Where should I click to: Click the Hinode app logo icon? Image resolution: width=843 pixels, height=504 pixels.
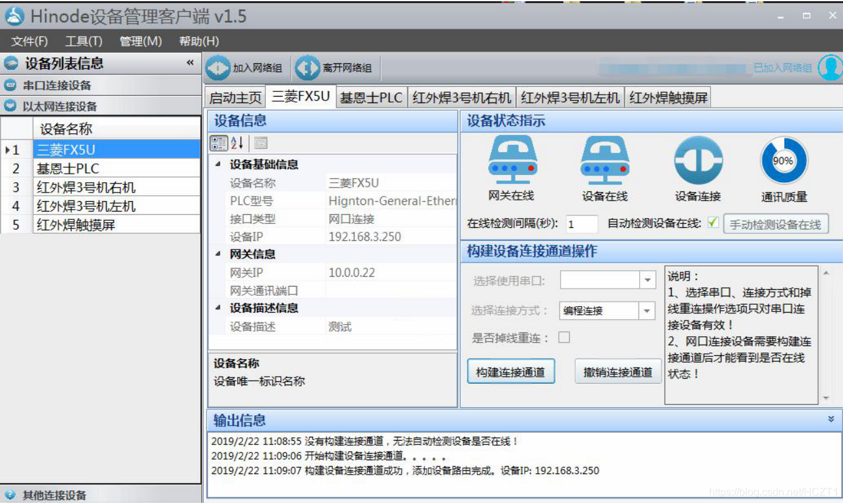[14, 16]
